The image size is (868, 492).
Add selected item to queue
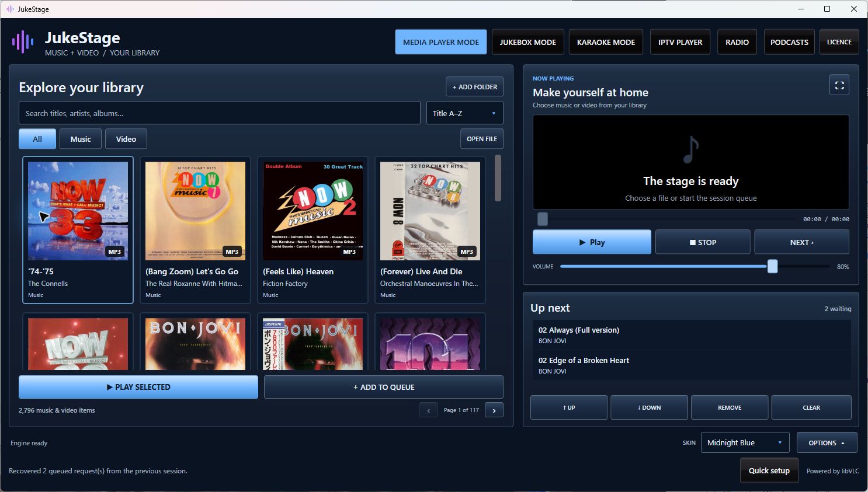tap(384, 387)
